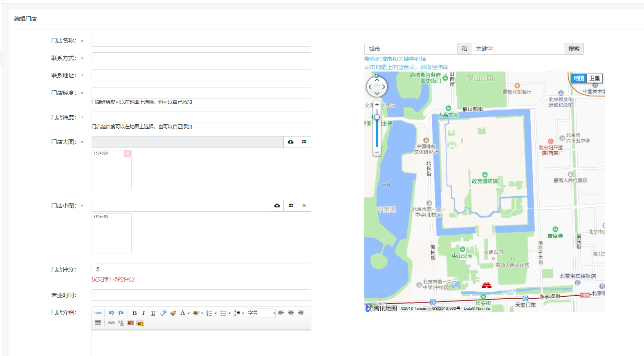Click the format brush icon
Image resolution: width=644 pixels, height=356 pixels.
(x=173, y=313)
